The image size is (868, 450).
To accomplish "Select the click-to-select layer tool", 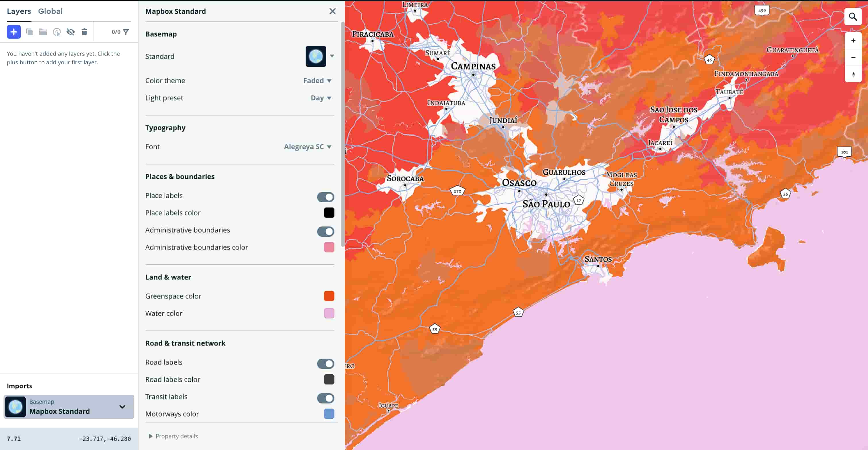I will (x=57, y=32).
